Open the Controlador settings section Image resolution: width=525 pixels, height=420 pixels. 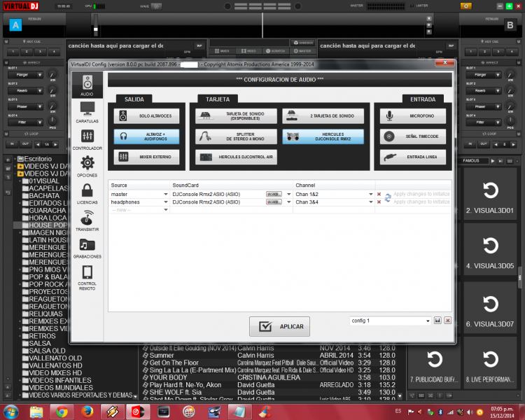87,139
